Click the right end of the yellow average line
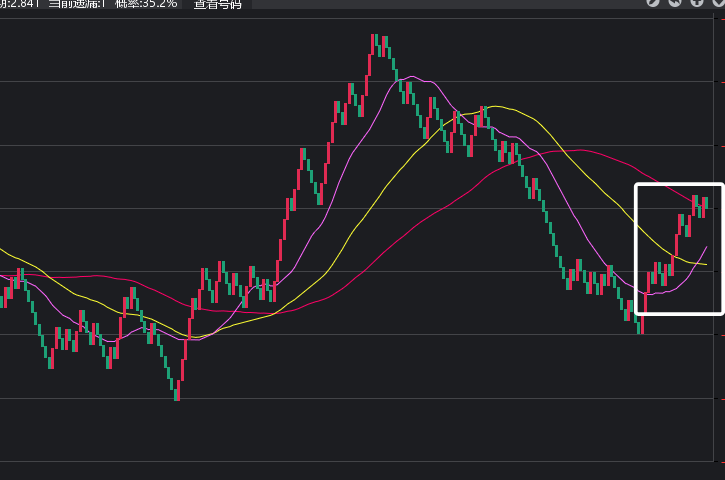The height and width of the screenshot is (480, 725). (x=706, y=264)
